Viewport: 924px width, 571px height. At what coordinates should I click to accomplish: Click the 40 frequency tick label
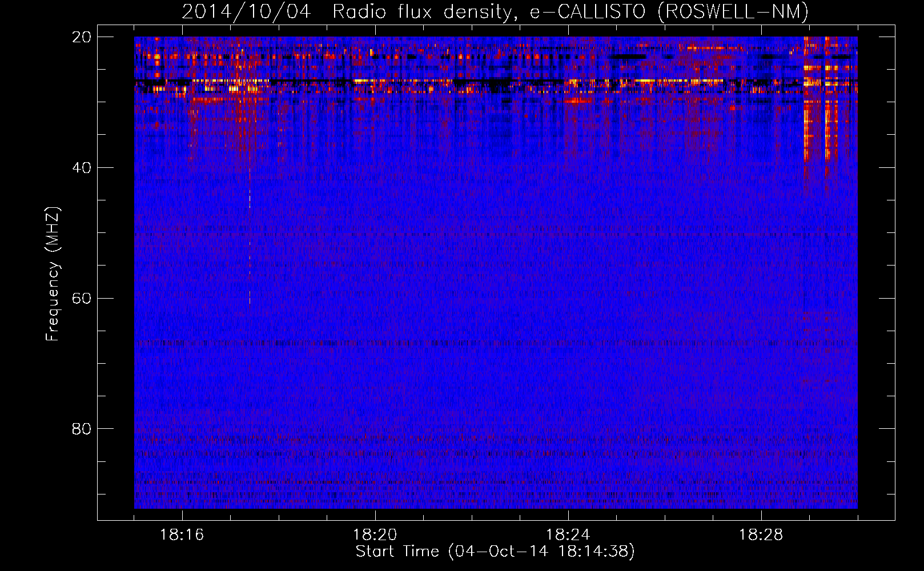coord(82,168)
